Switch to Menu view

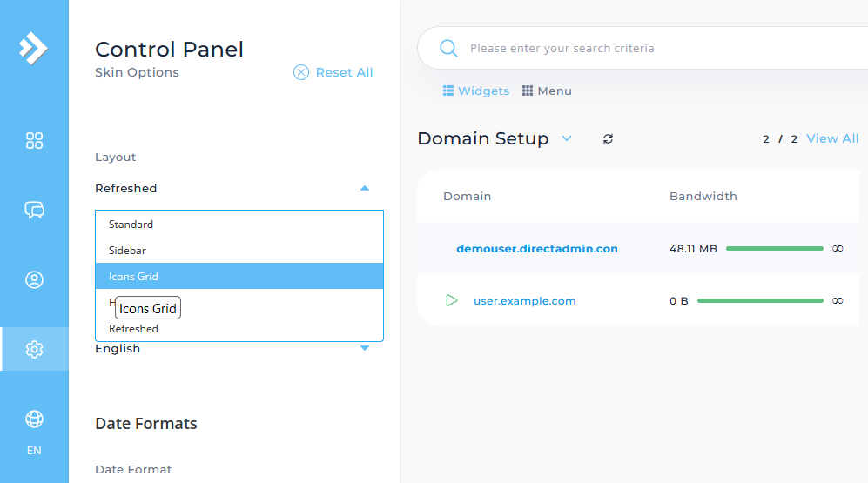tap(547, 91)
